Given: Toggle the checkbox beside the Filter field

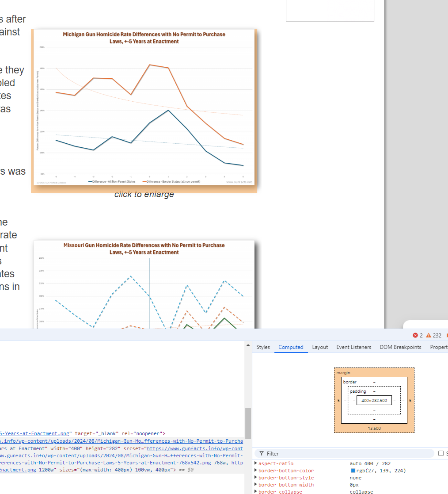Looking at the screenshot, I should coord(440,453).
